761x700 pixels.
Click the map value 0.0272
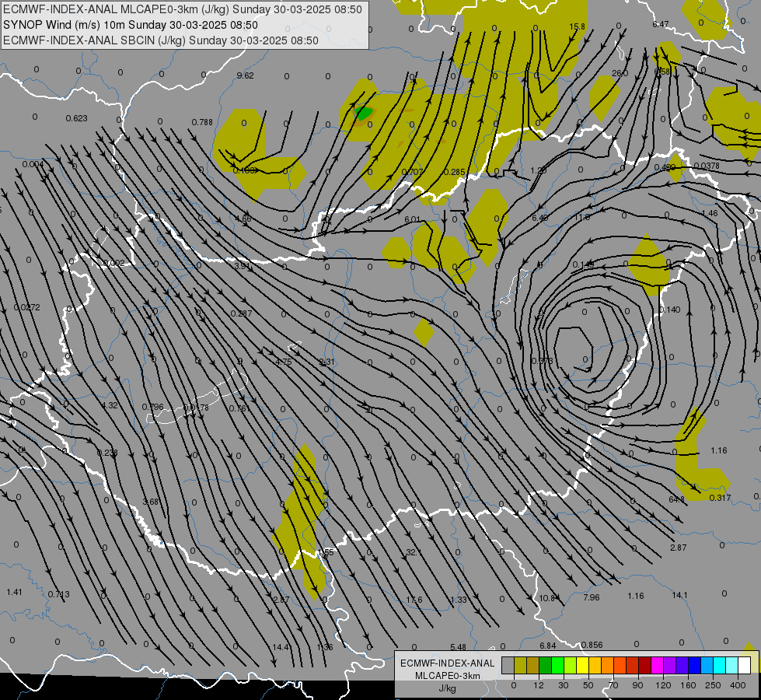click(26, 307)
